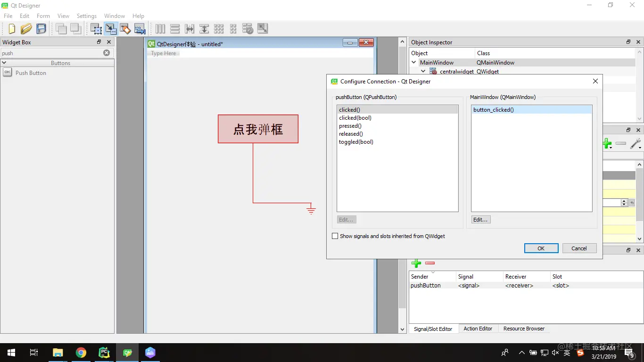Viewport: 644px width, 362px height.
Task: Switch to the Signal/Slot Editor tab
Action: coord(433,329)
